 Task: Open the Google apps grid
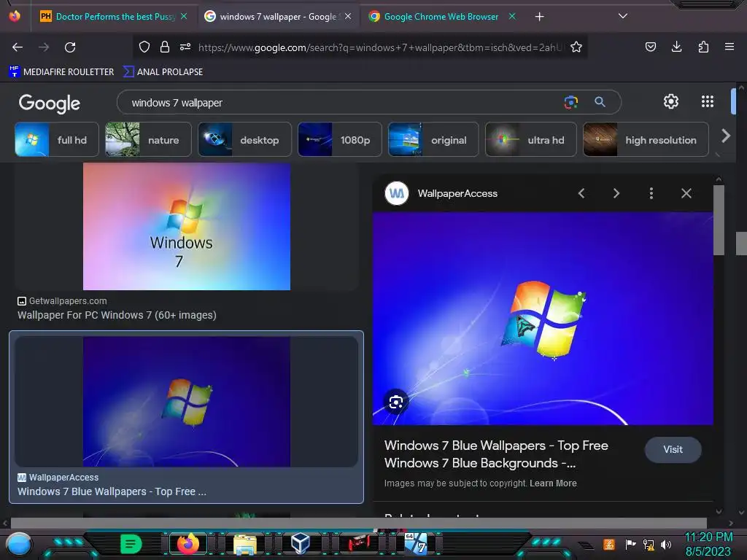pyautogui.click(x=708, y=101)
